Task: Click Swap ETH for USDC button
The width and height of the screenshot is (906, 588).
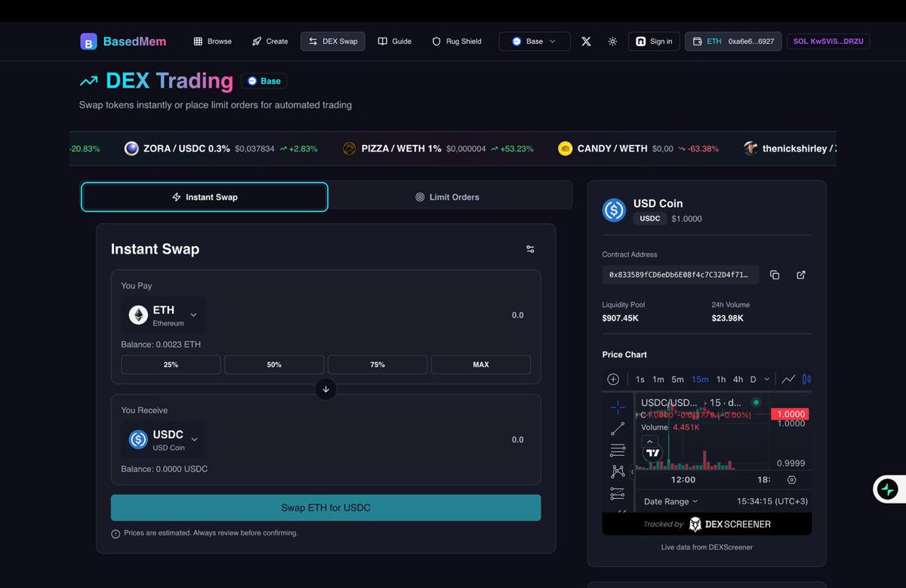Action: click(x=325, y=508)
